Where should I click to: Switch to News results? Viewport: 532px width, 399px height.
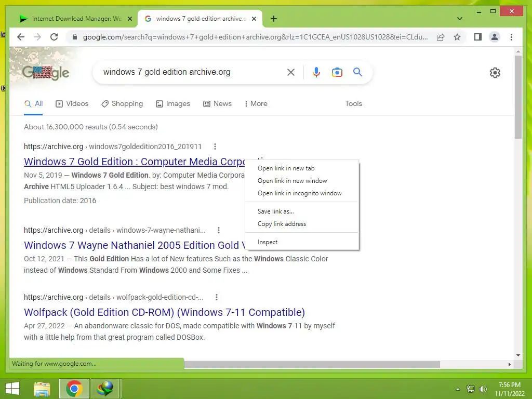click(x=218, y=103)
